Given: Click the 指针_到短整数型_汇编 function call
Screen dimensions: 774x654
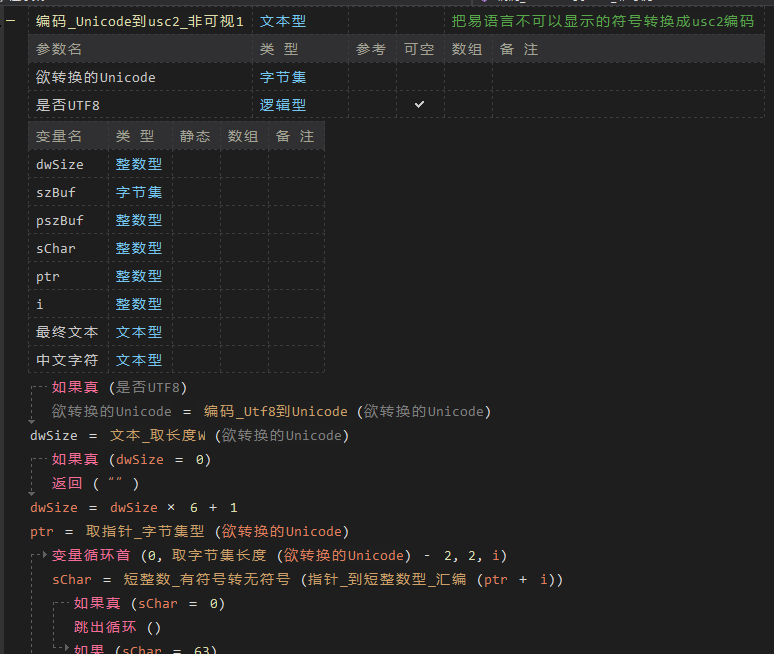Looking at the screenshot, I should 387,579.
